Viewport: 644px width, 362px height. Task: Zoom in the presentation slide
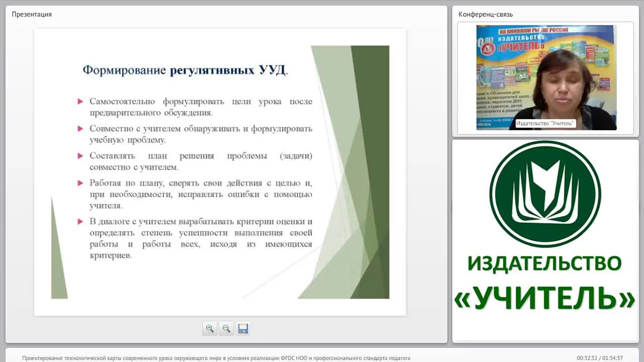coord(210,328)
